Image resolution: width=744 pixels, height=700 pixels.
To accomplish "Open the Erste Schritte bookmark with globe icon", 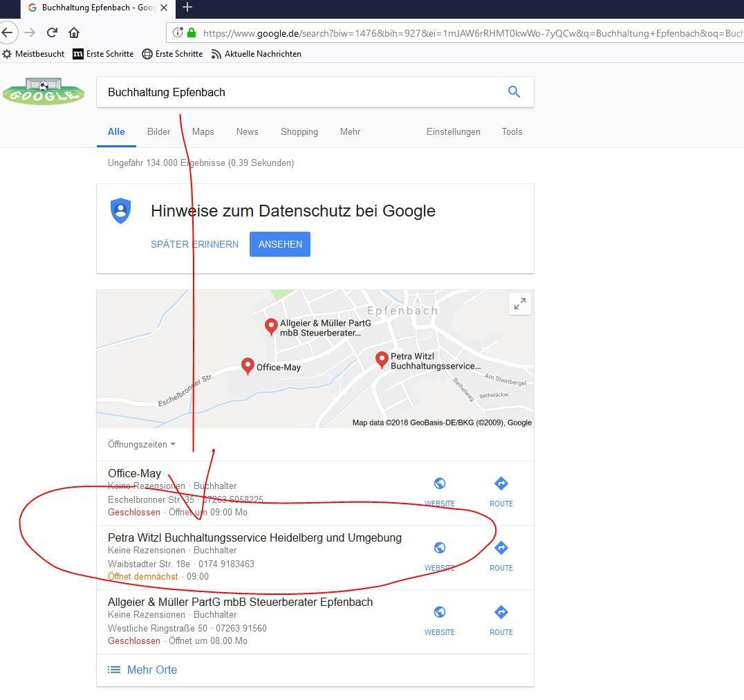I will tap(173, 54).
